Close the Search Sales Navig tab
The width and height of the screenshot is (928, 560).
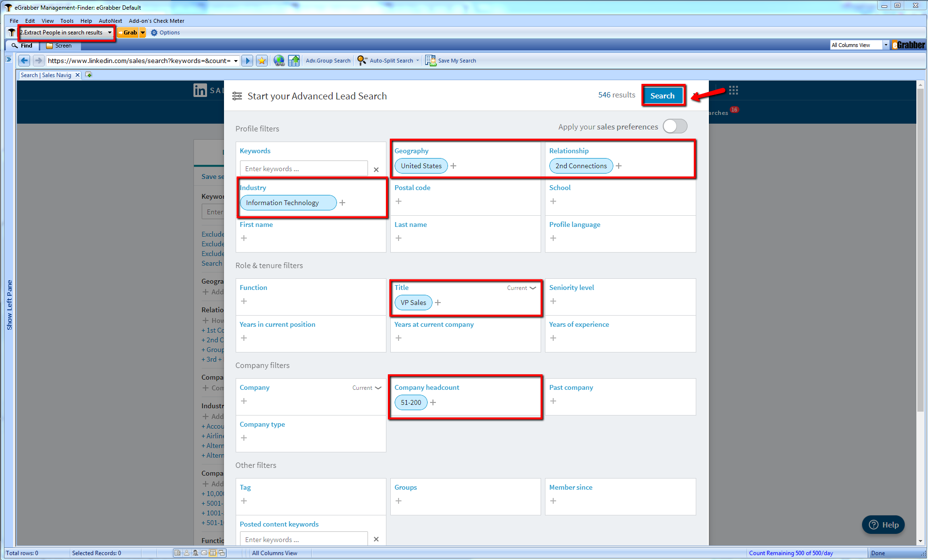[x=77, y=75]
